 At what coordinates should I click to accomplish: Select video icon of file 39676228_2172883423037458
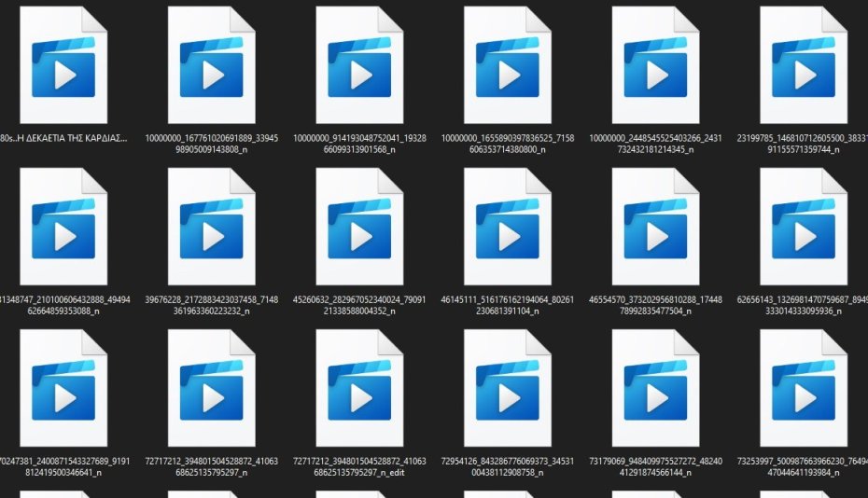(x=212, y=227)
